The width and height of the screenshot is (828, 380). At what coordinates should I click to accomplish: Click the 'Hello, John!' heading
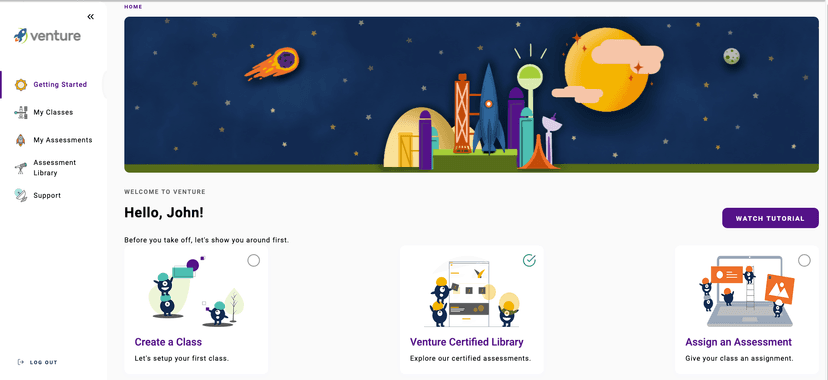click(x=164, y=213)
